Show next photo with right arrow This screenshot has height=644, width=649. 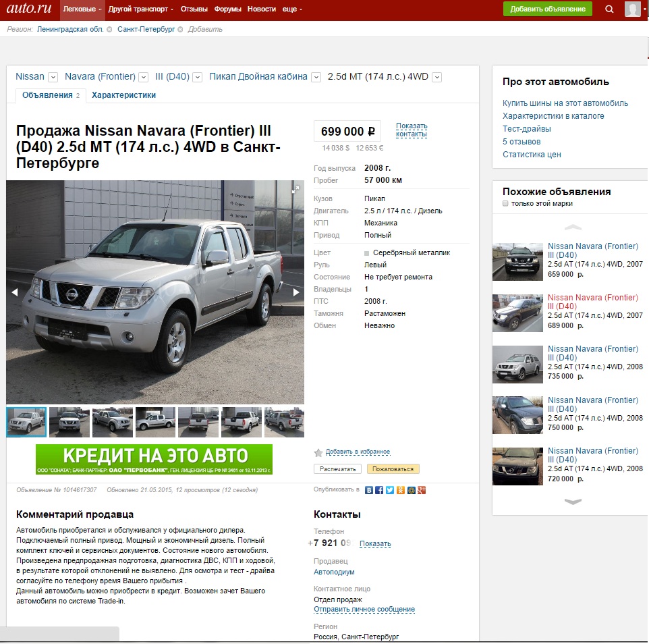[x=296, y=292]
